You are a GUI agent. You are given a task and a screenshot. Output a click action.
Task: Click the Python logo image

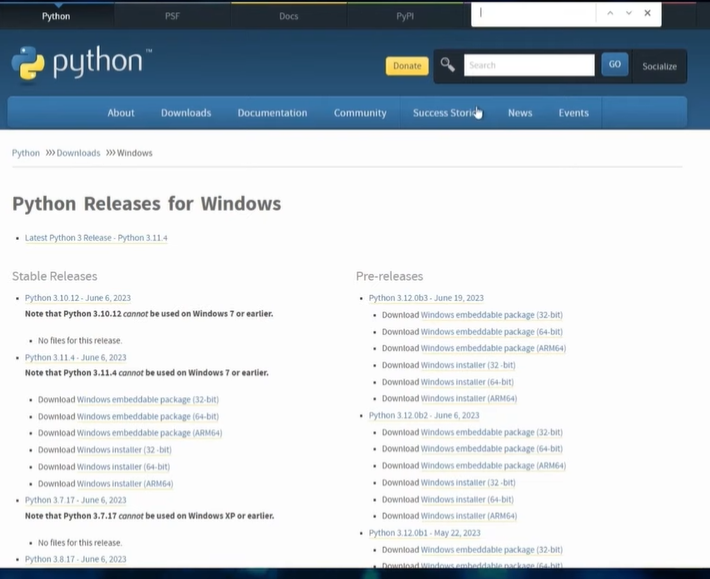(x=82, y=64)
